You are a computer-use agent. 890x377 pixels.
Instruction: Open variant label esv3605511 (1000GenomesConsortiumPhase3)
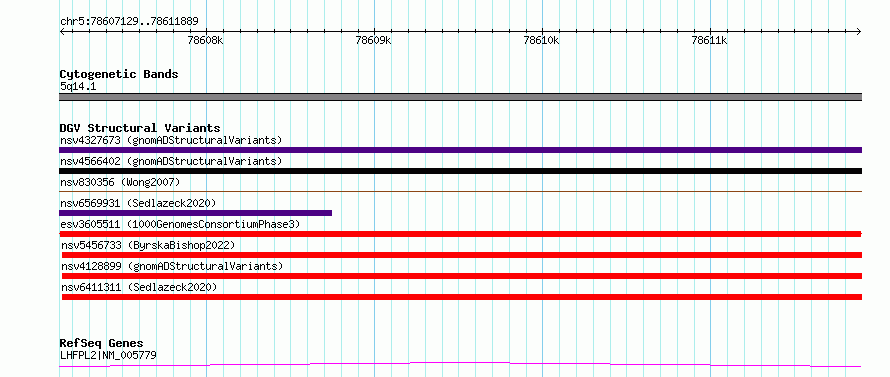coord(180,224)
